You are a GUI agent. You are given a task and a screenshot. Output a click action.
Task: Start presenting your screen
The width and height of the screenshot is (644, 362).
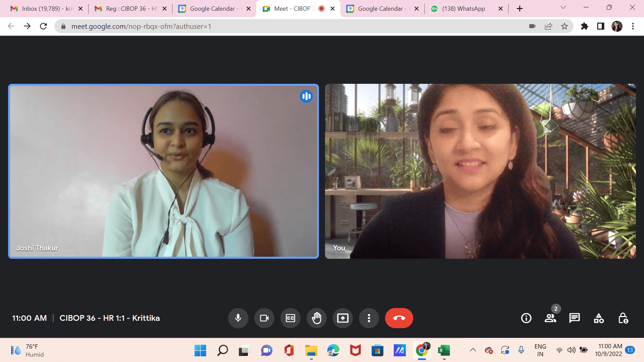[x=343, y=318]
